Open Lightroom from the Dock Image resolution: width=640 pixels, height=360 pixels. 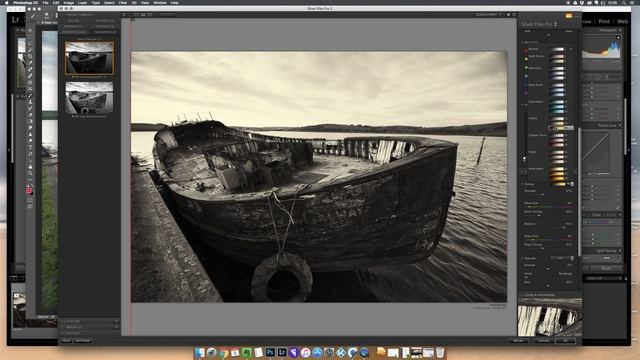282,352
